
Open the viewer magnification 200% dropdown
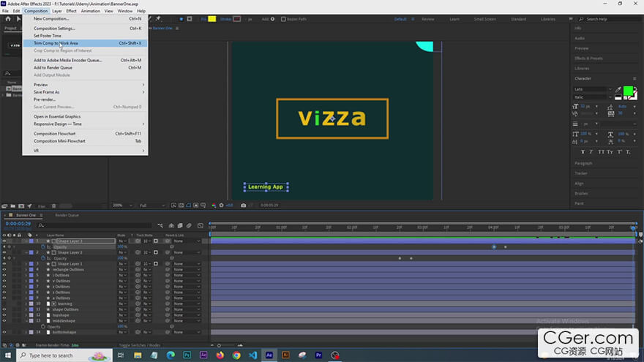pos(122,205)
